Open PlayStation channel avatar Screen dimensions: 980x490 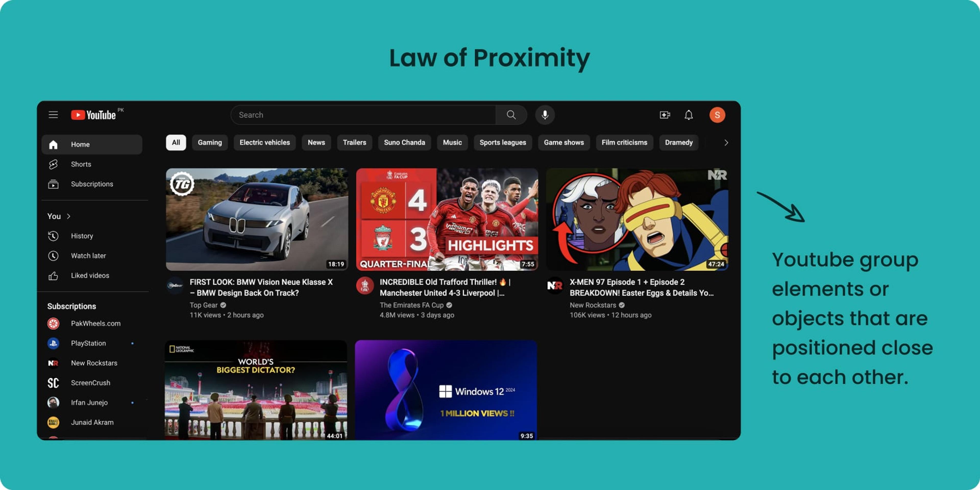coord(53,343)
